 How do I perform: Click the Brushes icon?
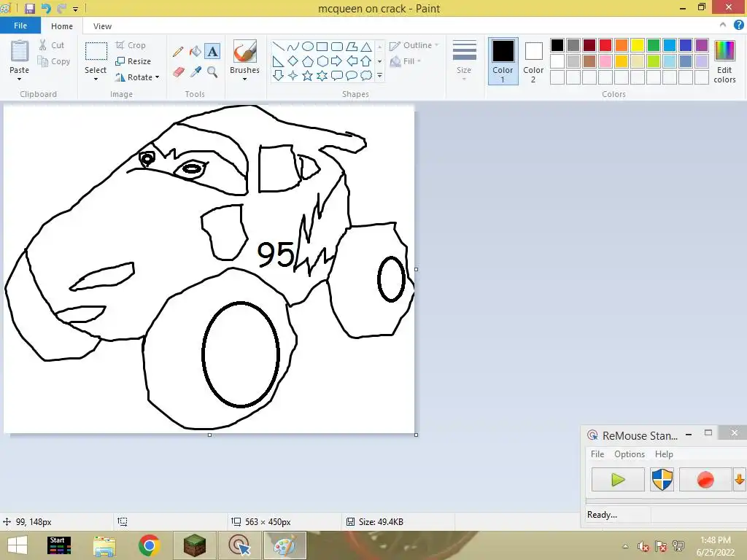(x=245, y=52)
